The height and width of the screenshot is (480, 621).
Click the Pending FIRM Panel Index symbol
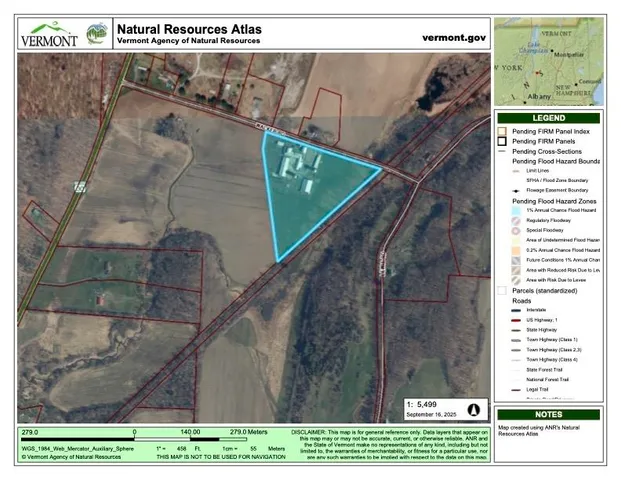tap(502, 131)
